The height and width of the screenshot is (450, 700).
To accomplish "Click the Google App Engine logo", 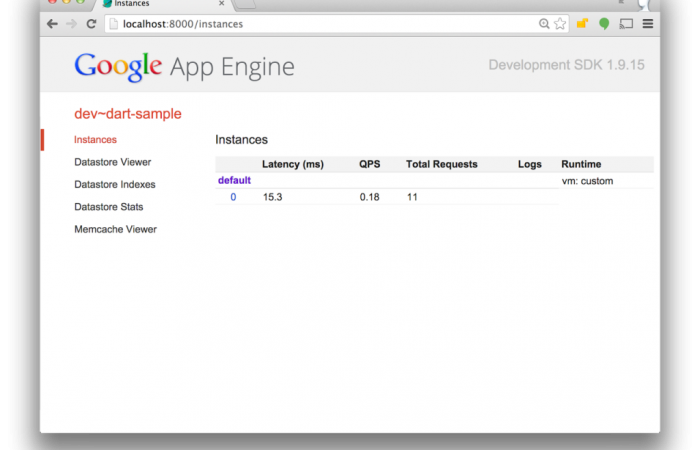I will coord(184,67).
